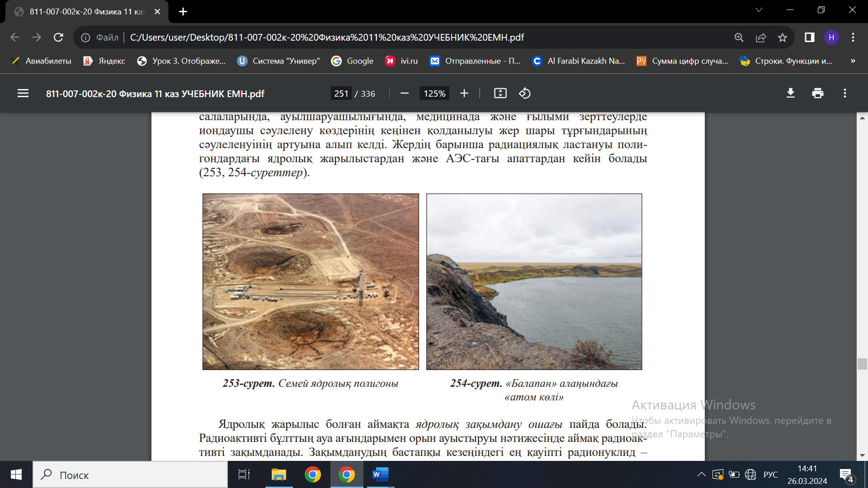Download the PDF file
Screen dimensions: 868x488
coord(791,94)
